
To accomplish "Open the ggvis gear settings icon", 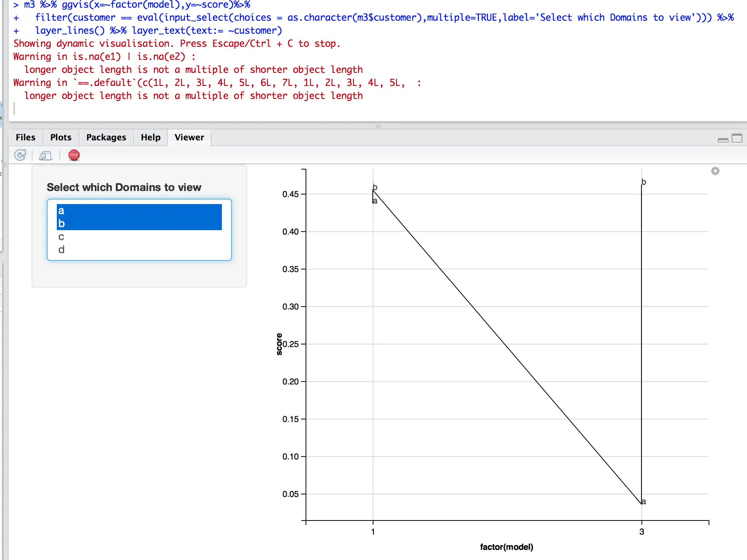I will point(715,171).
